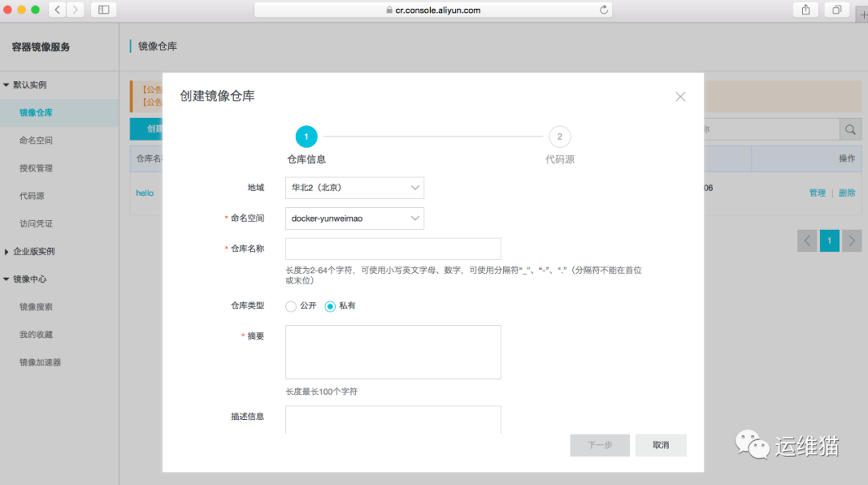Viewport: 868px width, 485px height.
Task: Focus the 摘要 text area
Action: pyautogui.click(x=393, y=353)
